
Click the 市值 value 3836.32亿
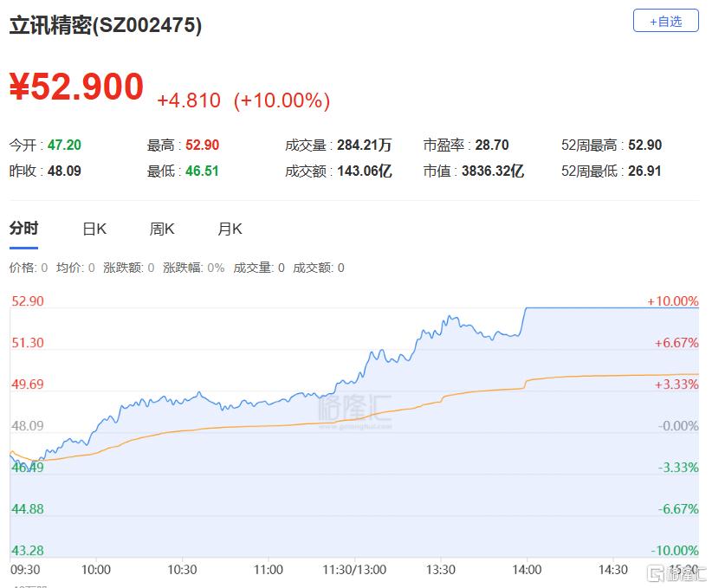coord(493,171)
